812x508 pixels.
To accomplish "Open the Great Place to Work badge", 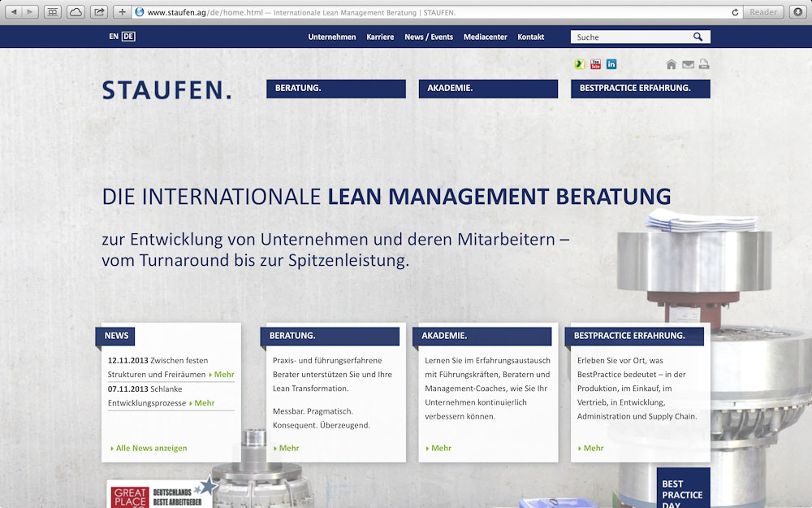I will coord(158,493).
